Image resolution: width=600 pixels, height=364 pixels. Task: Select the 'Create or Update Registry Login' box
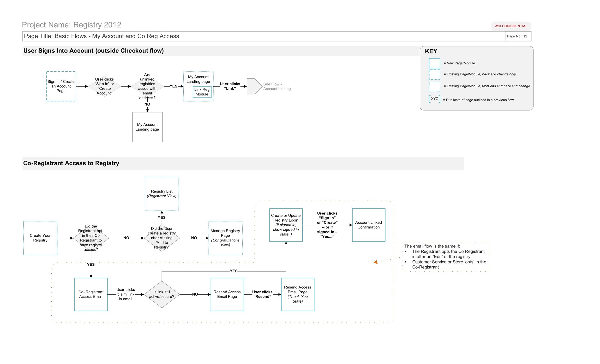(x=286, y=225)
